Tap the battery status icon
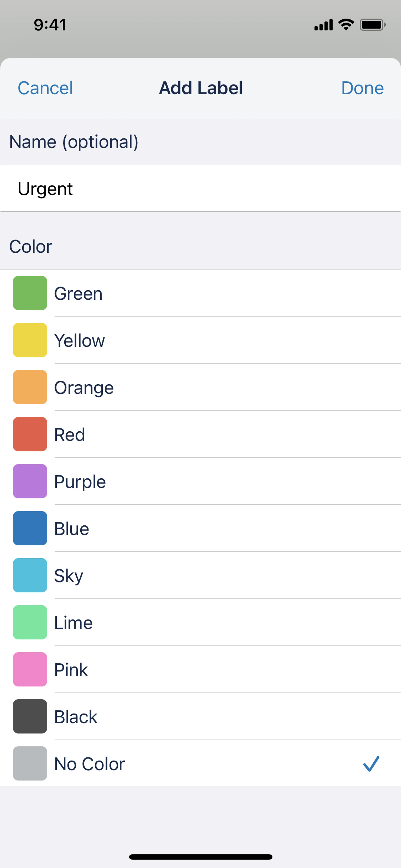The image size is (401, 868). coord(372,25)
